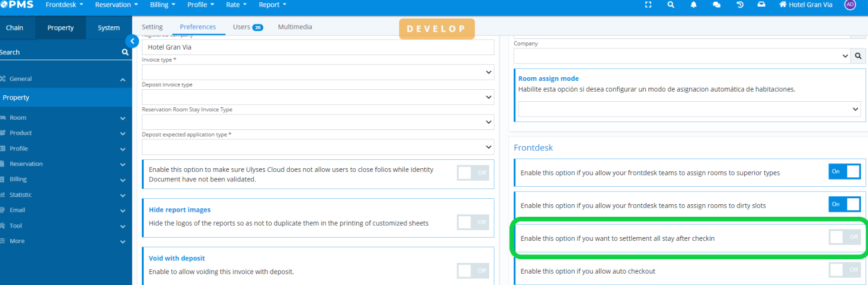Click the AD user avatar

[850, 5]
